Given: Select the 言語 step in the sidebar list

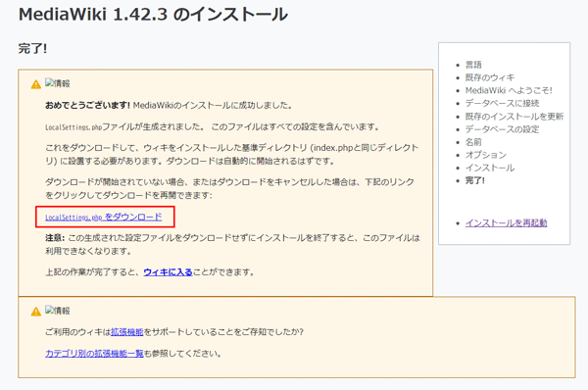Looking at the screenshot, I should point(473,65).
